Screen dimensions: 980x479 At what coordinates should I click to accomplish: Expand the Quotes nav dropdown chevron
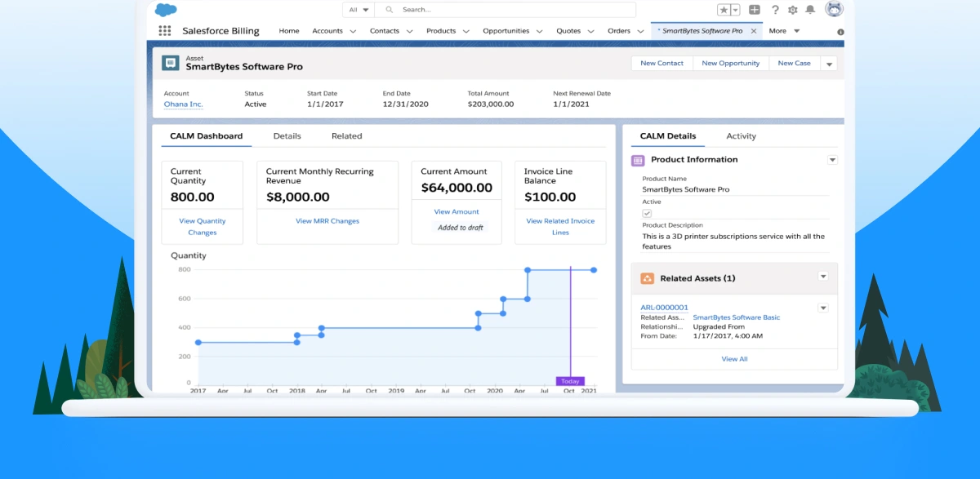pyautogui.click(x=591, y=31)
